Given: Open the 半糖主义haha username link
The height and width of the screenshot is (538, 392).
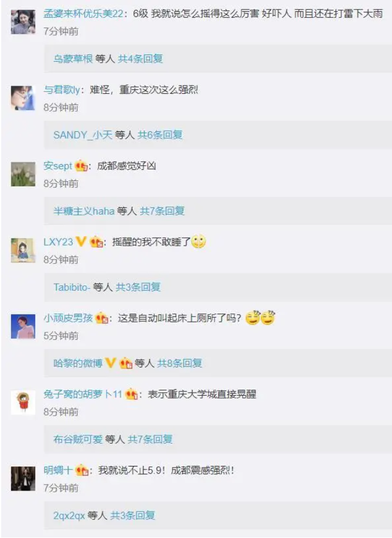Looking at the screenshot, I should point(84,210).
